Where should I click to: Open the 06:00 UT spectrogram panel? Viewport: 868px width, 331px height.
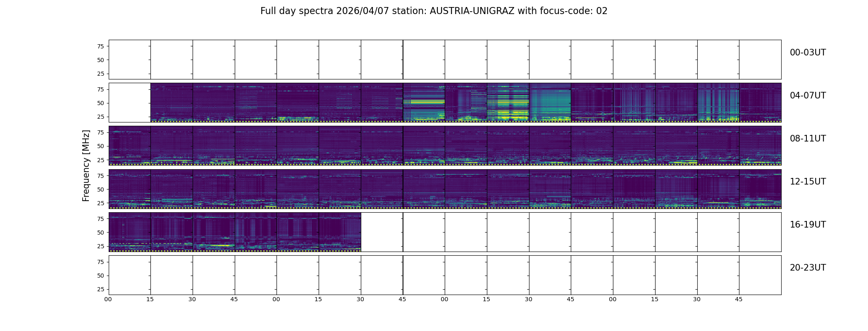point(466,103)
